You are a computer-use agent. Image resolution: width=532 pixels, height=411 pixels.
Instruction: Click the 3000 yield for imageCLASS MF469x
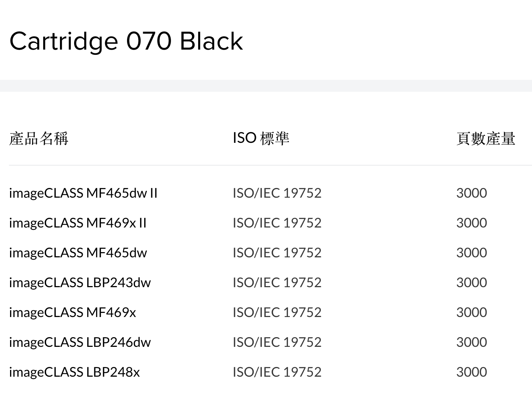471,313
